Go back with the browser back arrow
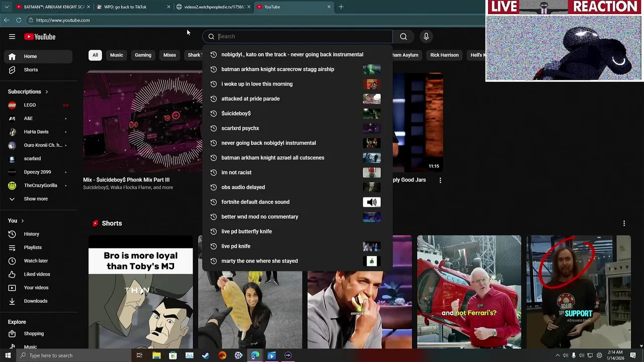 point(7,20)
